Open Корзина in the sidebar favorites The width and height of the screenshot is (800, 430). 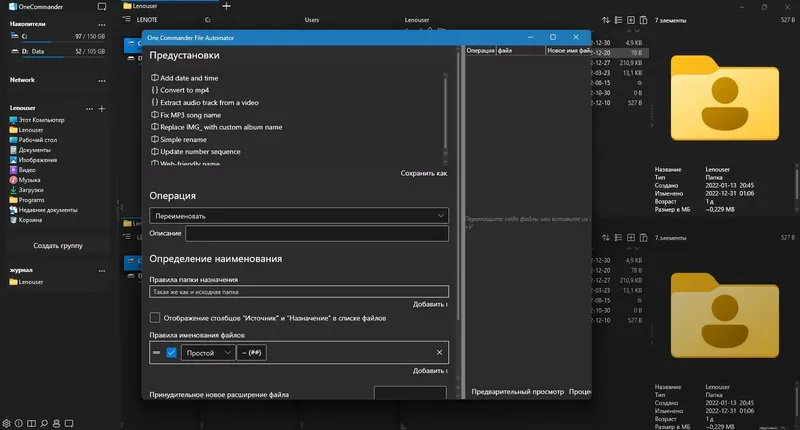point(26,220)
